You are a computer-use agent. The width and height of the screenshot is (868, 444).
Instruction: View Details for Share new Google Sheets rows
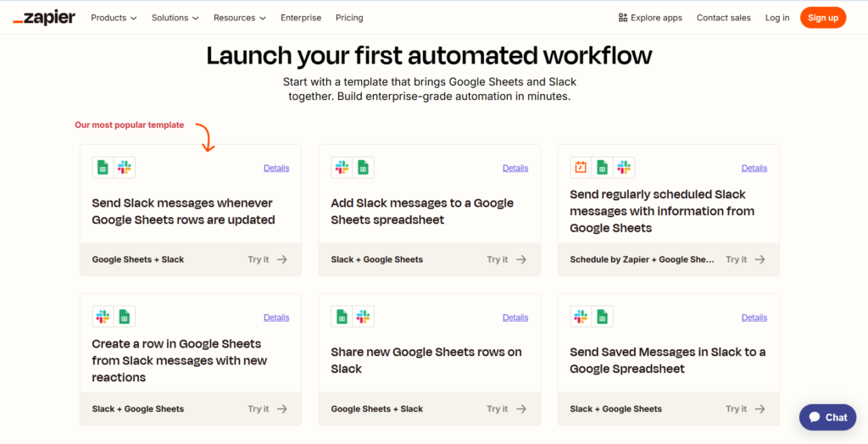515,317
